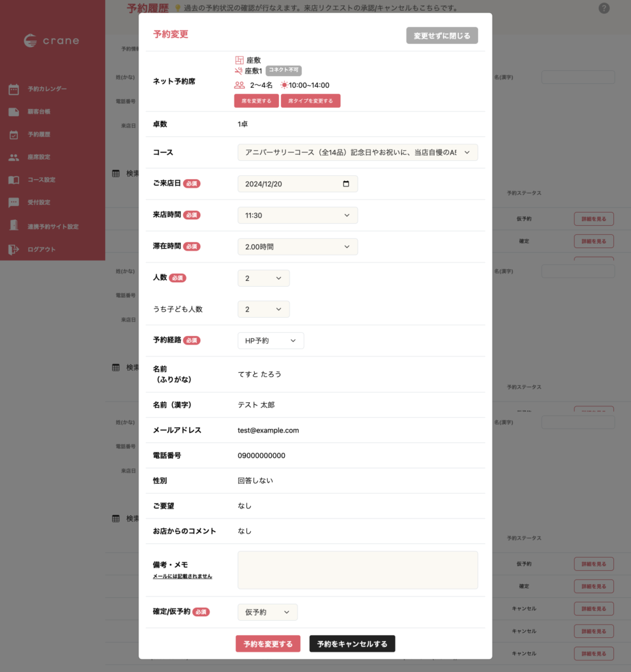Click into the 備考・メモ text area
Image resolution: width=631 pixels, height=672 pixels.
coord(357,570)
